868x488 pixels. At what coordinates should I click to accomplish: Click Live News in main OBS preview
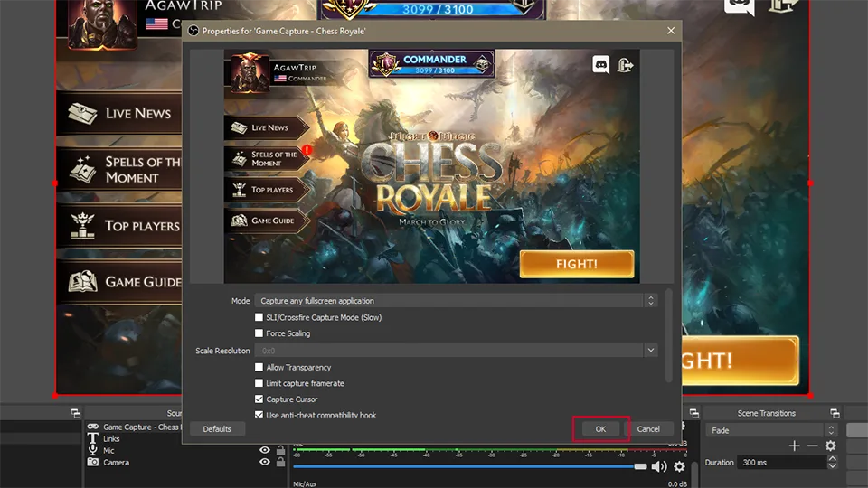tap(119, 114)
